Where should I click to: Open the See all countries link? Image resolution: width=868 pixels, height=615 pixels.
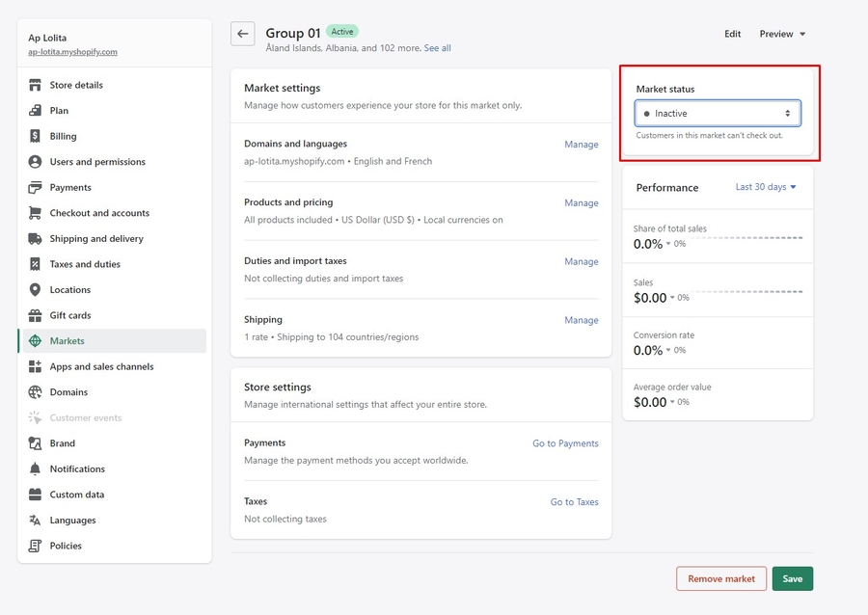pyautogui.click(x=437, y=48)
